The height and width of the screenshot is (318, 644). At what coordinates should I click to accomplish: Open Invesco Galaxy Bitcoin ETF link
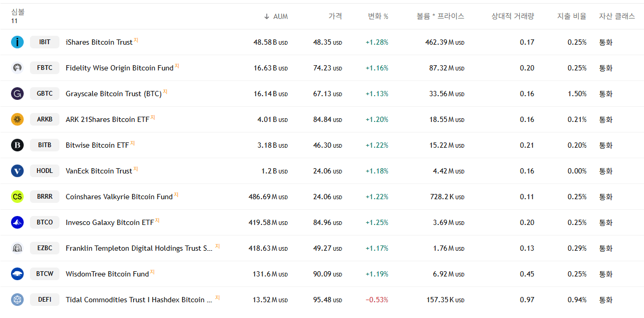pyautogui.click(x=110, y=222)
